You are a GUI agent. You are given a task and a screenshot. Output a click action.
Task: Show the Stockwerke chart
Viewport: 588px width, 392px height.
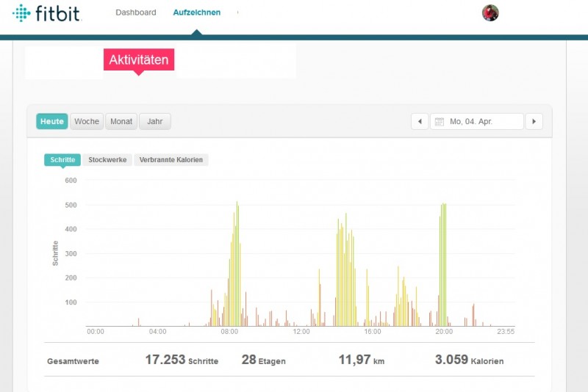click(x=107, y=159)
